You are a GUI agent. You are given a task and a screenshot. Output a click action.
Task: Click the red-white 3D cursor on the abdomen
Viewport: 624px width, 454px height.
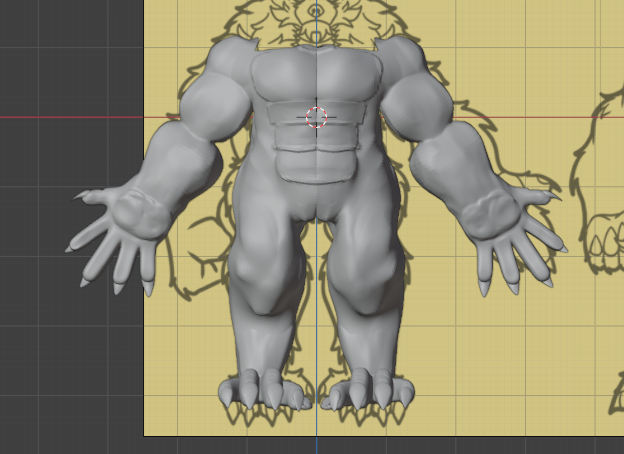317,117
